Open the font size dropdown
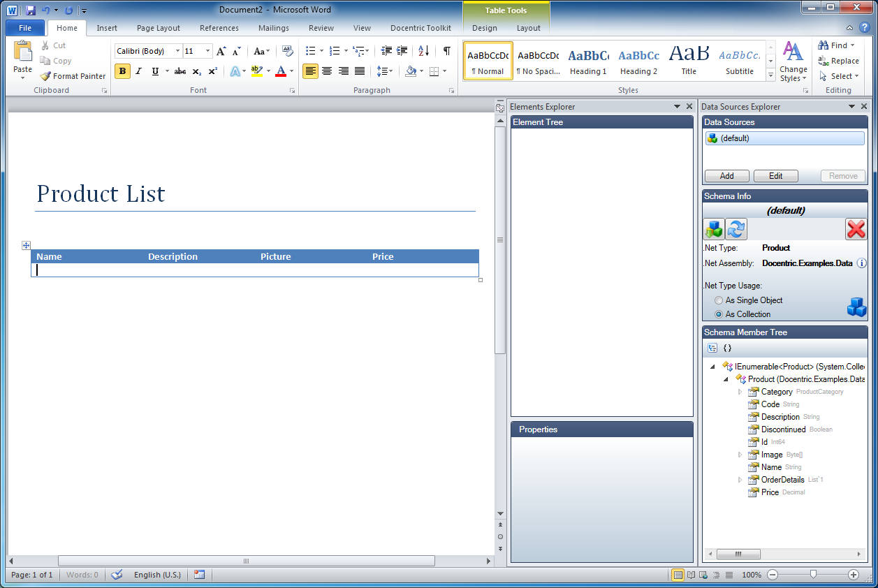Viewport: 878px width, 588px height. (x=208, y=51)
